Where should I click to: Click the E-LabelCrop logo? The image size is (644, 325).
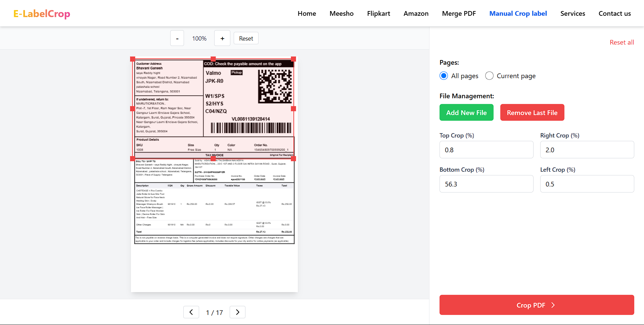point(41,13)
